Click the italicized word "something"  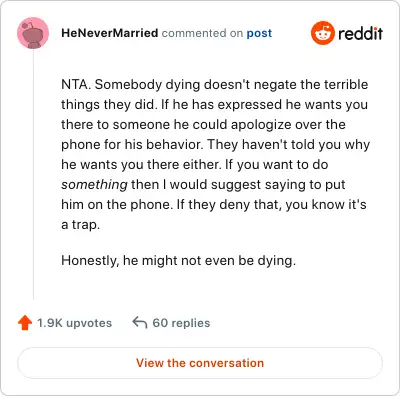pos(94,184)
